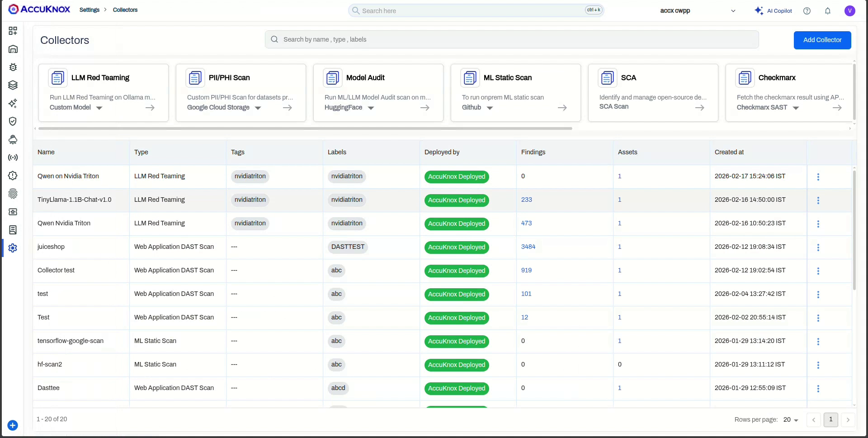Open the fingerprint icon in sidebar
The width and height of the screenshot is (868, 438).
tap(13, 194)
